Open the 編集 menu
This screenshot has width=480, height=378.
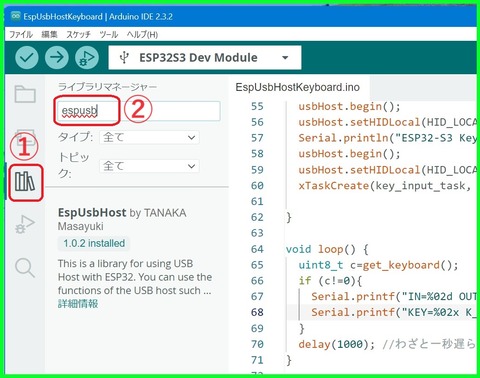point(49,34)
